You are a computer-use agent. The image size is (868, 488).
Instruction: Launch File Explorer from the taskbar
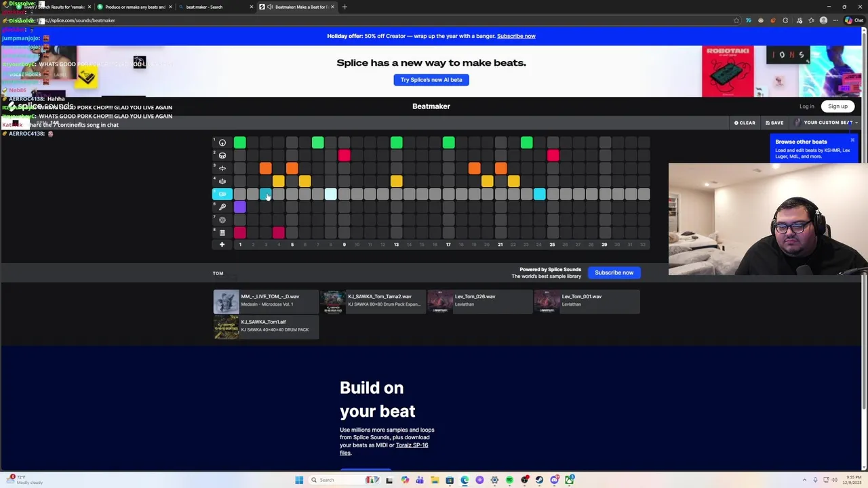pos(435,480)
